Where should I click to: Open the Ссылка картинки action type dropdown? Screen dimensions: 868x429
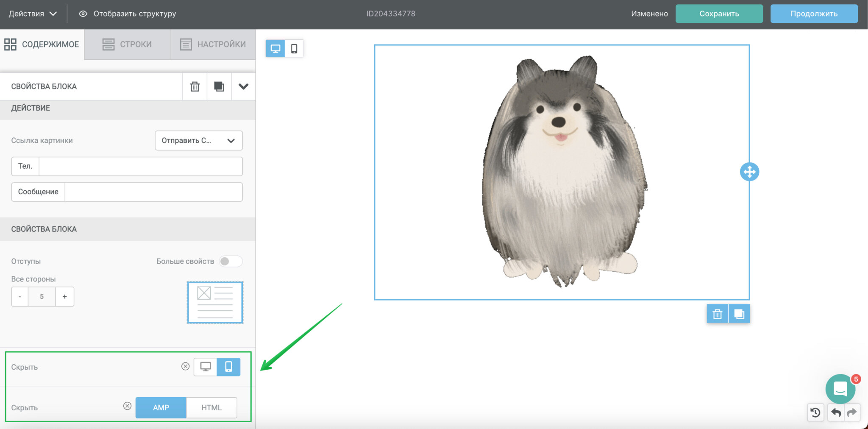pos(198,140)
